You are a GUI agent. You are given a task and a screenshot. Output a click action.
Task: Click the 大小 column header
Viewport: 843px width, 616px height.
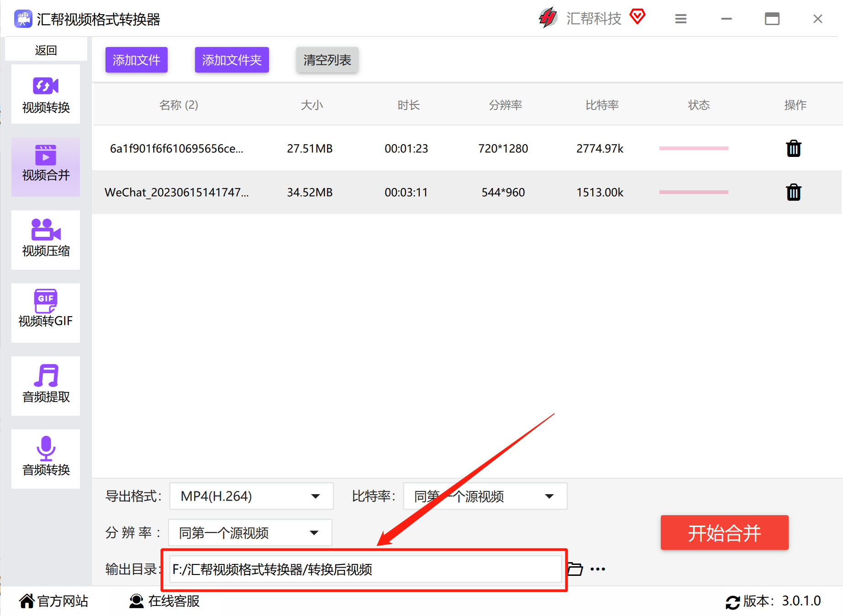click(x=312, y=105)
